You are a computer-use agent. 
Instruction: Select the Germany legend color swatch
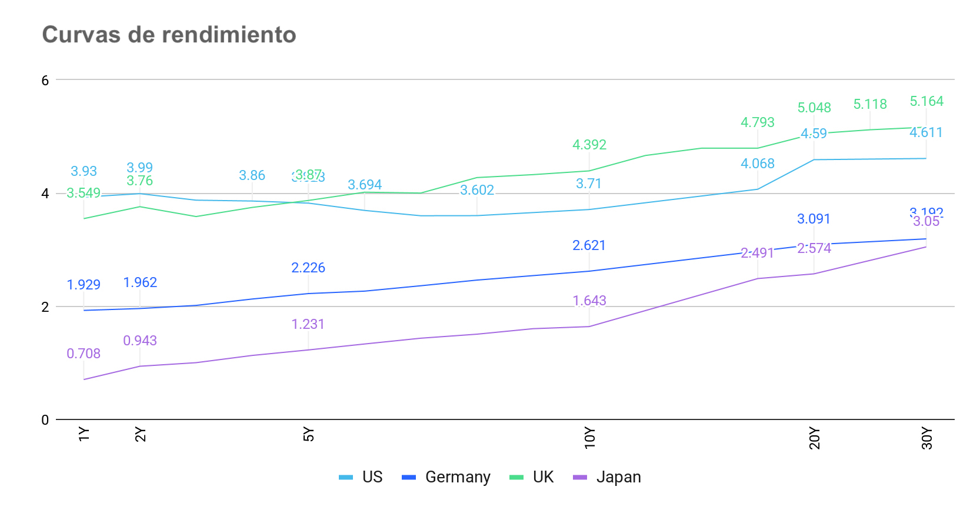tap(409, 477)
